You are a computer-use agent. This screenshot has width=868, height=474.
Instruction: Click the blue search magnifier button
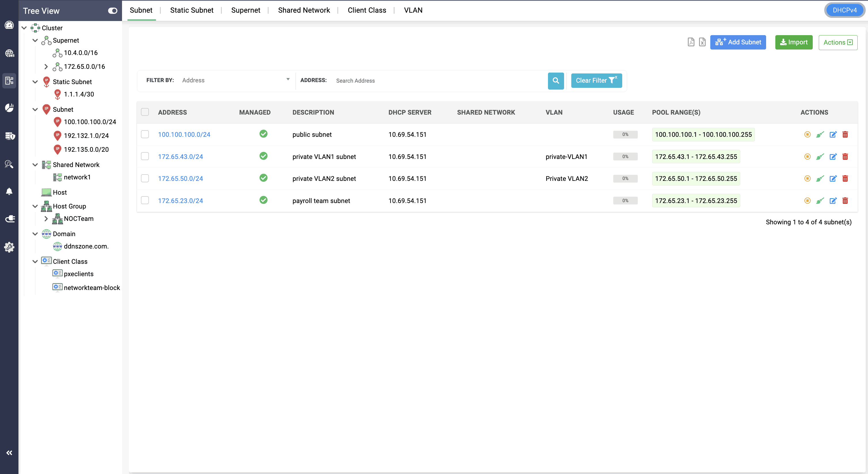click(556, 81)
